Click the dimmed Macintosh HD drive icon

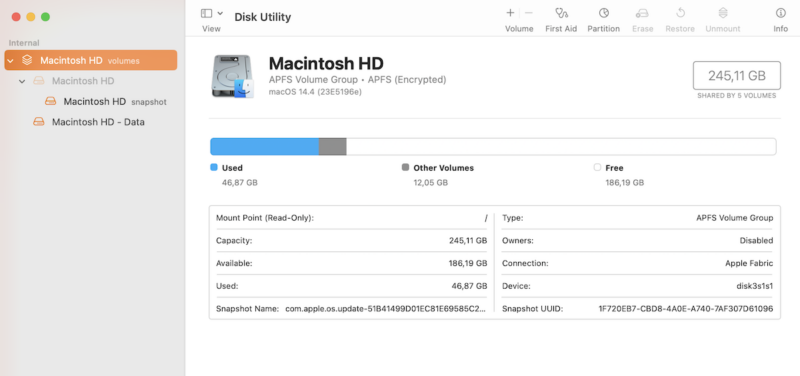(39, 81)
